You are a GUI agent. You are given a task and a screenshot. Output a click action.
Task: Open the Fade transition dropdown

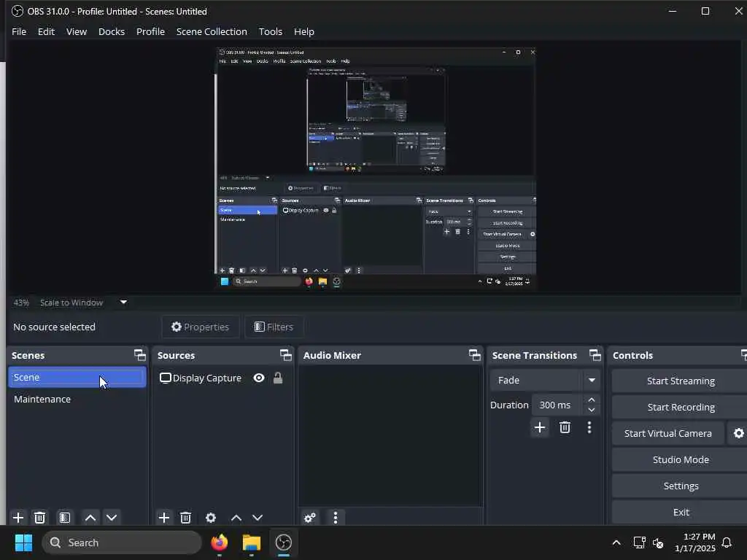[x=544, y=380]
